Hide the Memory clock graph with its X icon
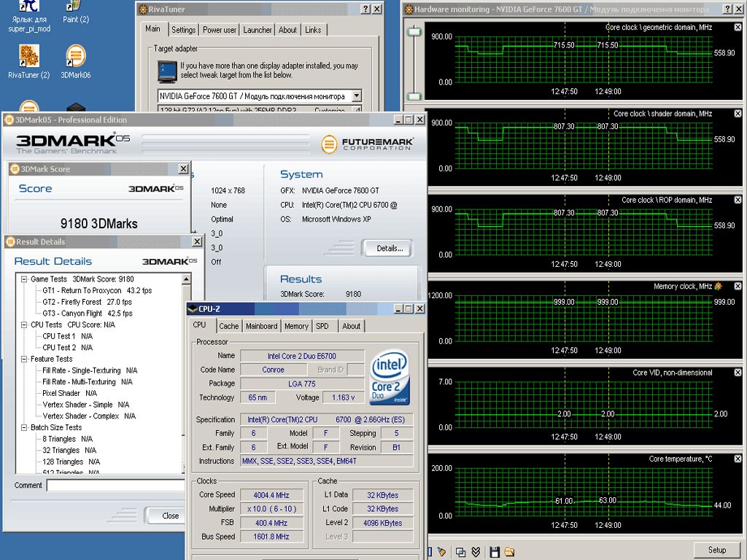Viewport: 747px width, 560px height. pos(737,287)
